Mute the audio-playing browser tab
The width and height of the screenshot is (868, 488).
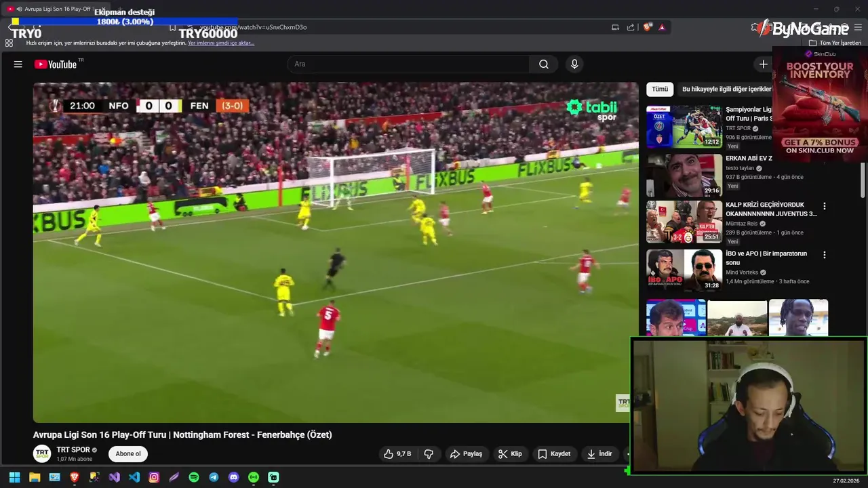(19, 9)
